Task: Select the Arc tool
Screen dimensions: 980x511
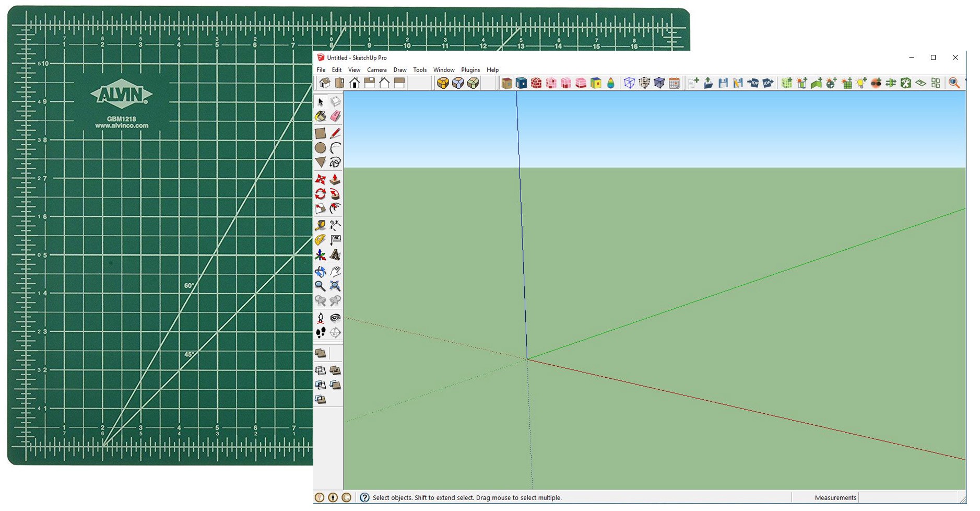Action: 335,148
